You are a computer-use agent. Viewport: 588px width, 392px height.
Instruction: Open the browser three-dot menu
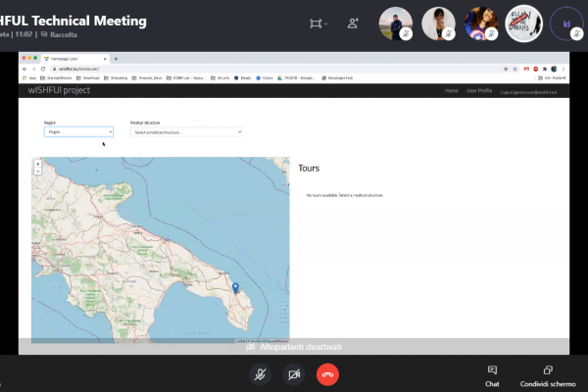click(563, 69)
